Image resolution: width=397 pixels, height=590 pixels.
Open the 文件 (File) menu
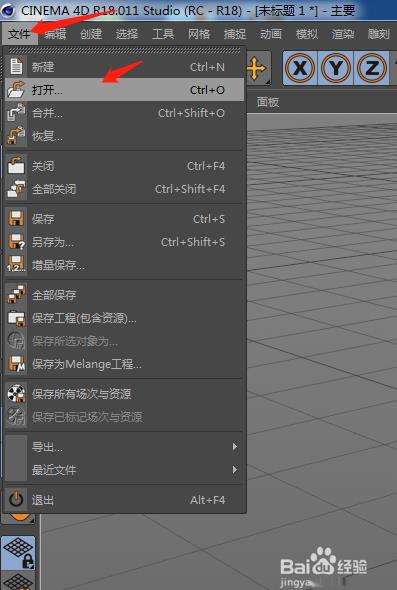click(x=19, y=34)
